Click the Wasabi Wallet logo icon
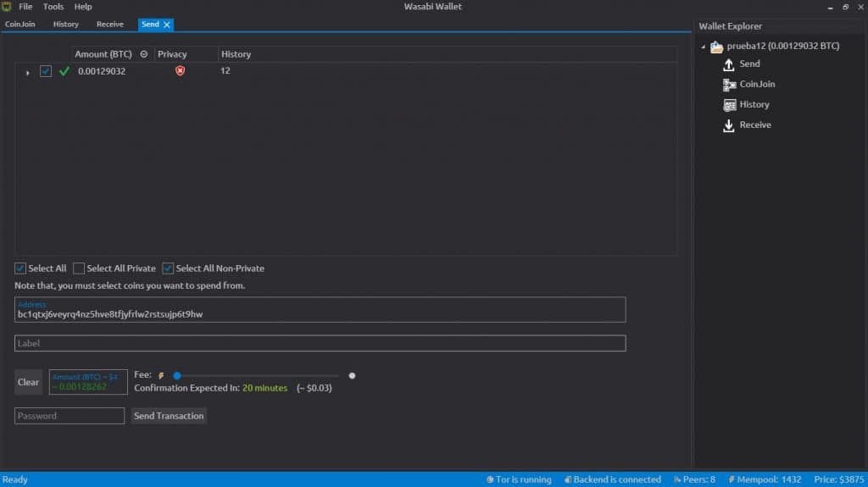868x487 pixels. point(7,7)
